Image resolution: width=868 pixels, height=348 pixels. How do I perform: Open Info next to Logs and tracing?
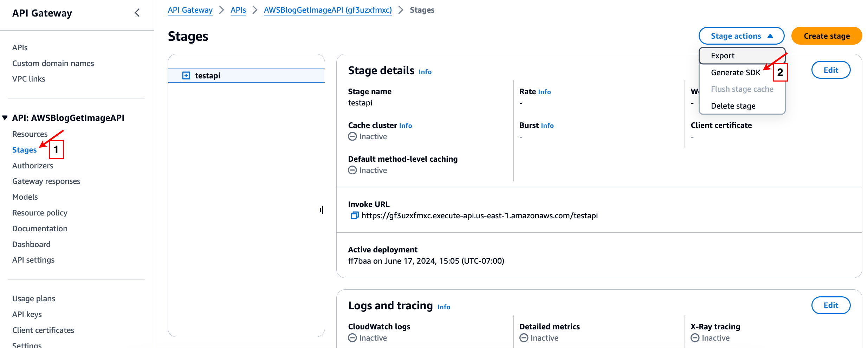click(x=444, y=307)
